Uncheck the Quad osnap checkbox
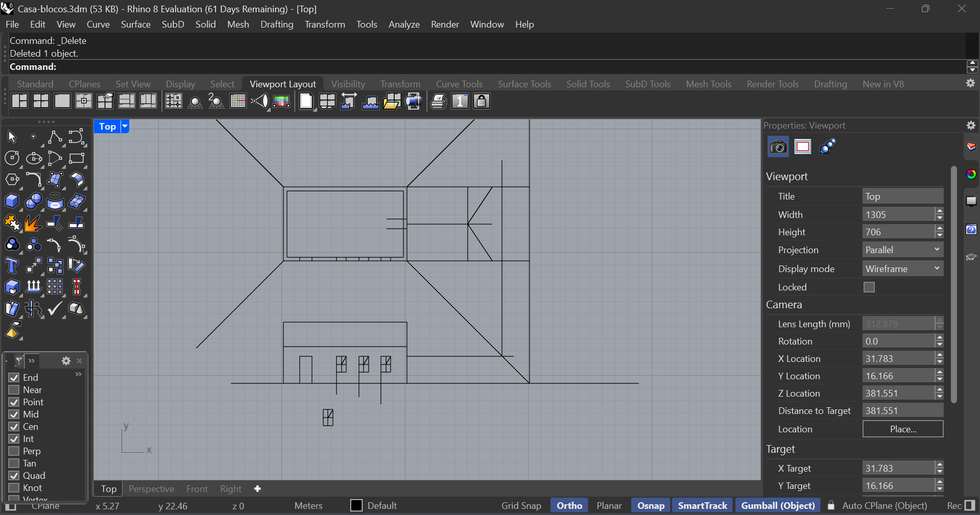The width and height of the screenshot is (980, 515). coord(14,476)
